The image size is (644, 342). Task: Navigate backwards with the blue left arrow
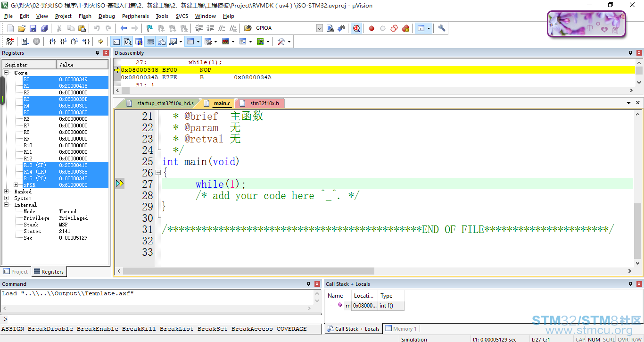pyautogui.click(x=124, y=28)
